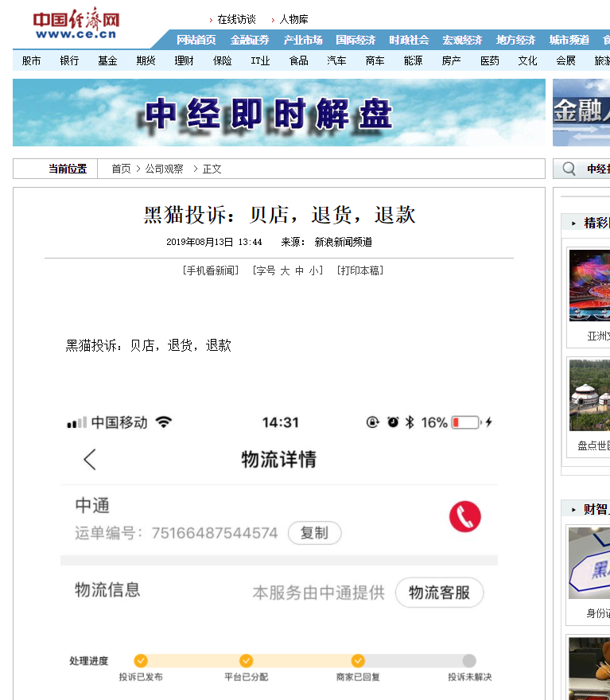The image size is (610, 700).
Task: Click the 金融 banner at right
Action: (581, 112)
